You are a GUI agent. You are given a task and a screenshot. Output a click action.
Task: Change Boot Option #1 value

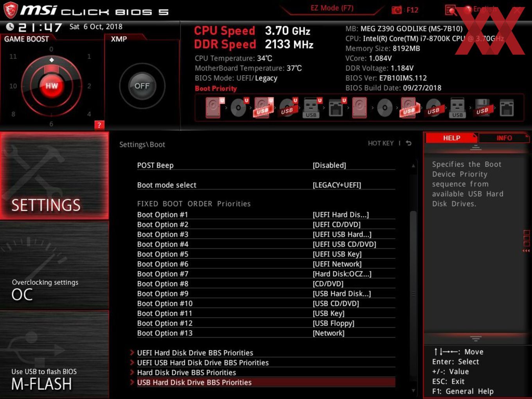[x=340, y=215]
